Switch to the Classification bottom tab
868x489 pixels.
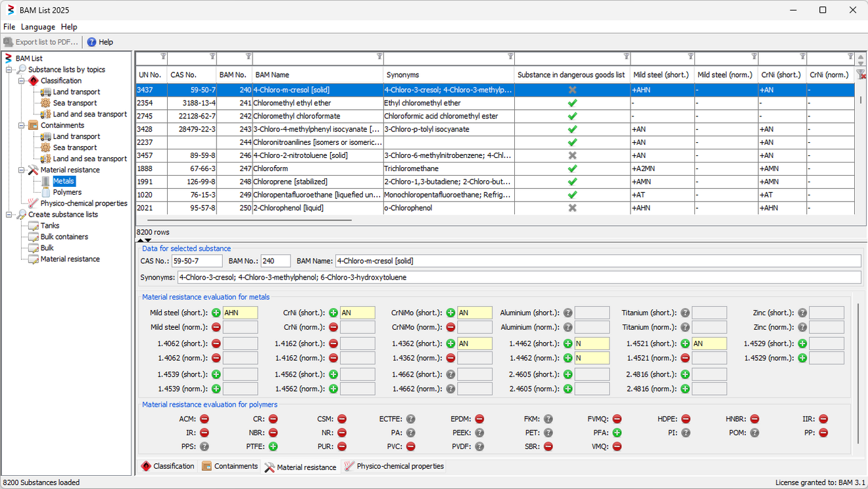point(167,467)
